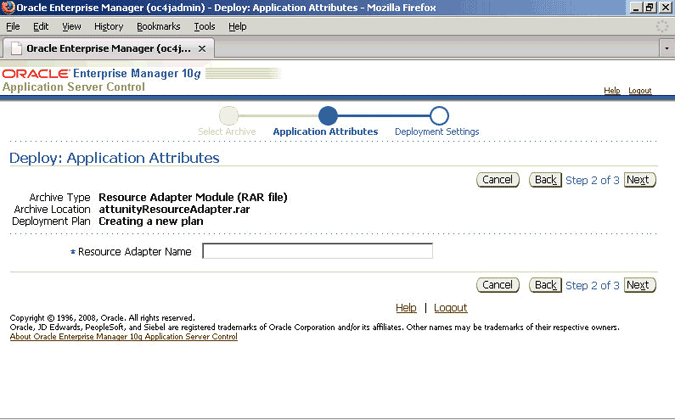This screenshot has height=420, width=675.
Task: Open the Help menu in menu bar
Action: pos(237,27)
